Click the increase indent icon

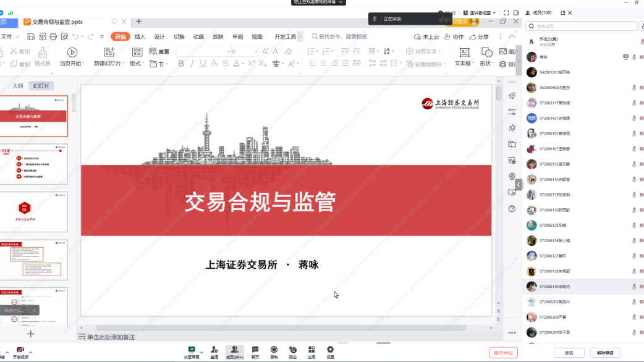pyautogui.click(x=356, y=51)
